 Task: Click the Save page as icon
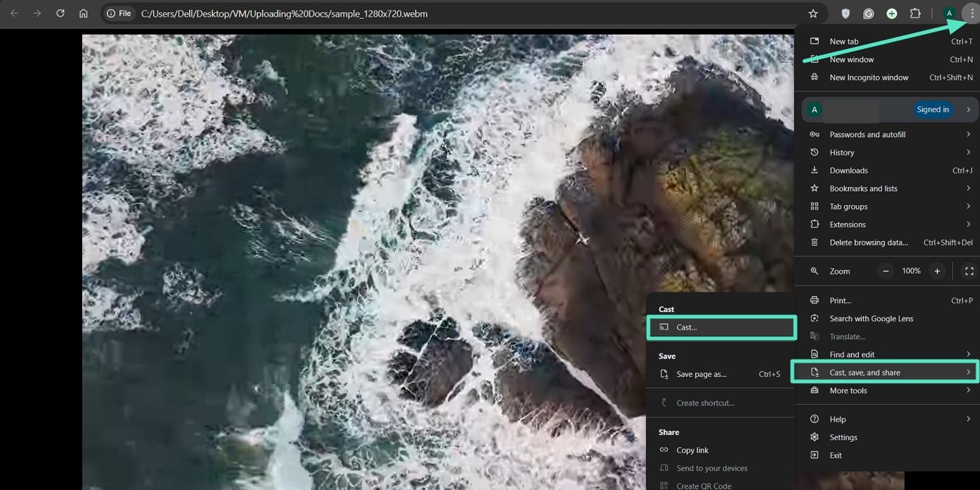click(664, 374)
